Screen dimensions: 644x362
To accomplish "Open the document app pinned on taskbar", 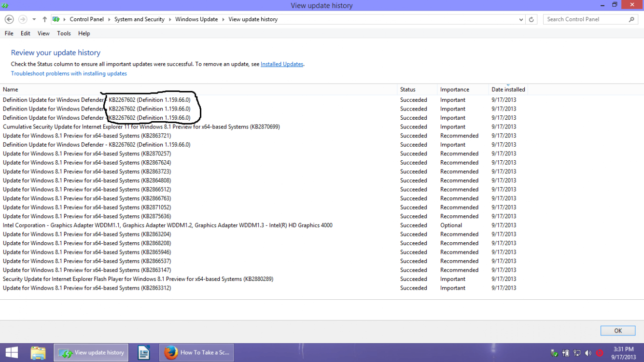I will click(143, 352).
